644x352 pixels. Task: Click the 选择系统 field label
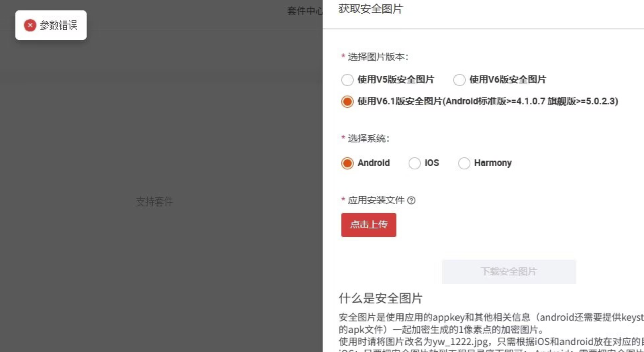(x=368, y=139)
